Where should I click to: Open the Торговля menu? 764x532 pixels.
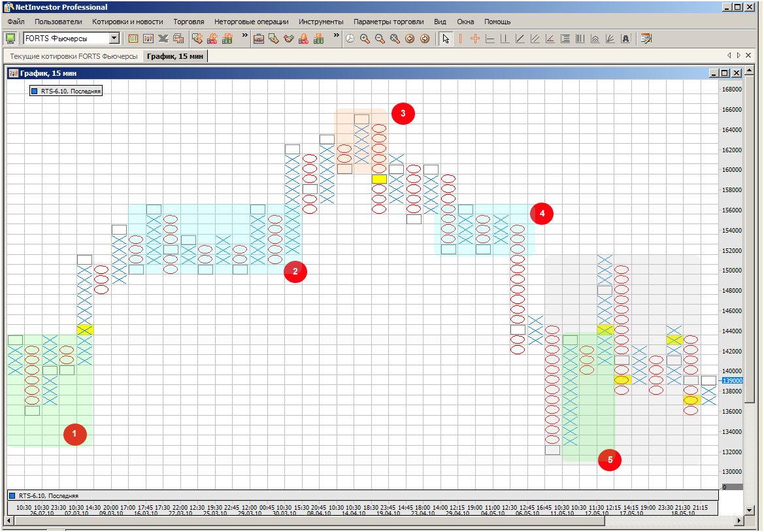click(188, 22)
